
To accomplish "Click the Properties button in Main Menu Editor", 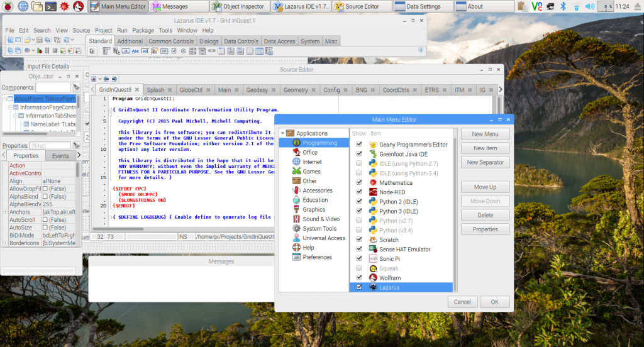I will pyautogui.click(x=485, y=229).
